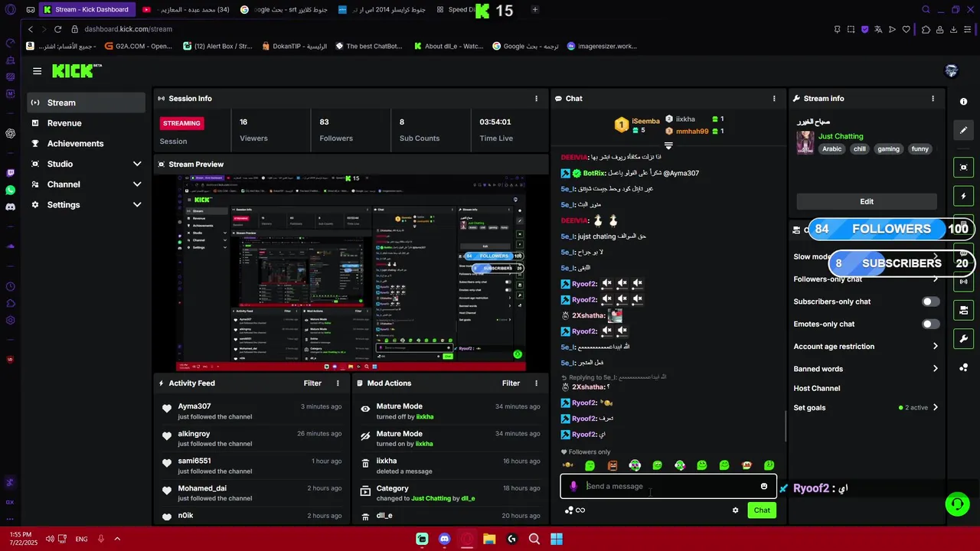Expand the Studio sidebar section
Image resolution: width=980 pixels, height=551 pixels.
pyautogui.click(x=137, y=164)
